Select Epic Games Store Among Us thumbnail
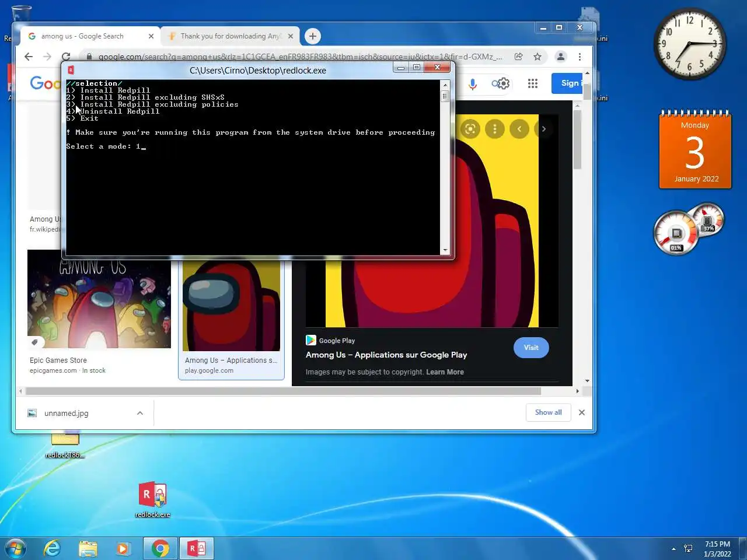This screenshot has width=747, height=560. [99, 299]
